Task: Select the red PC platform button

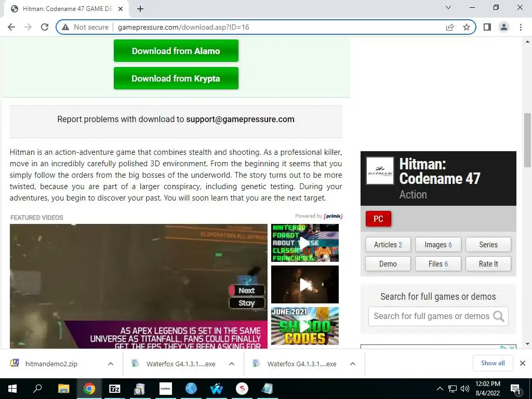Action: (378, 219)
